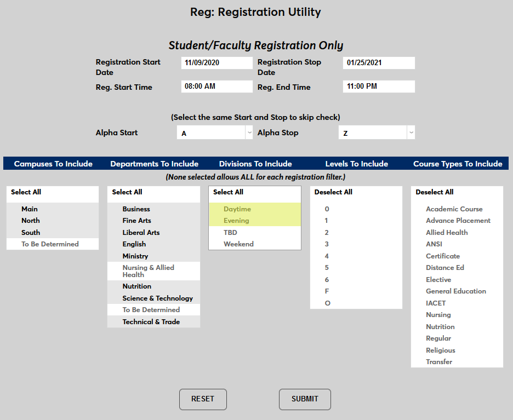Deselect the Evening division
Image resolution: width=513 pixels, height=420 pixels.
coord(236,220)
